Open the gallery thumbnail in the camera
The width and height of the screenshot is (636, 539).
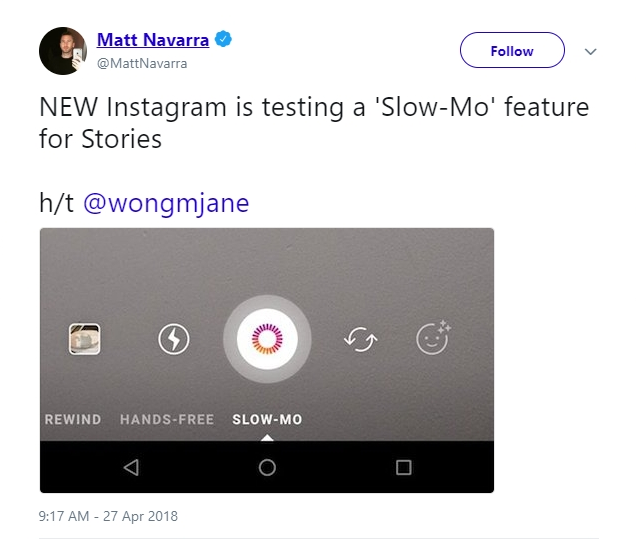(x=84, y=339)
